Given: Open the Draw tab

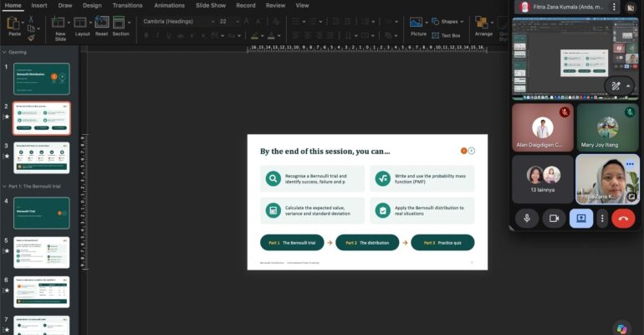Looking at the screenshot, I should 65,5.
